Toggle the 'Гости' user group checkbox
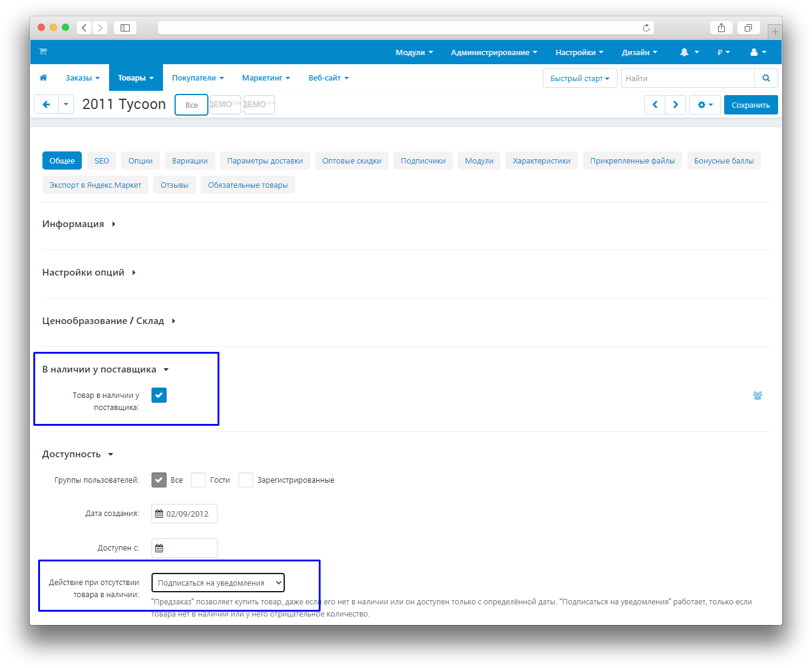812x668 pixels. pyautogui.click(x=198, y=480)
